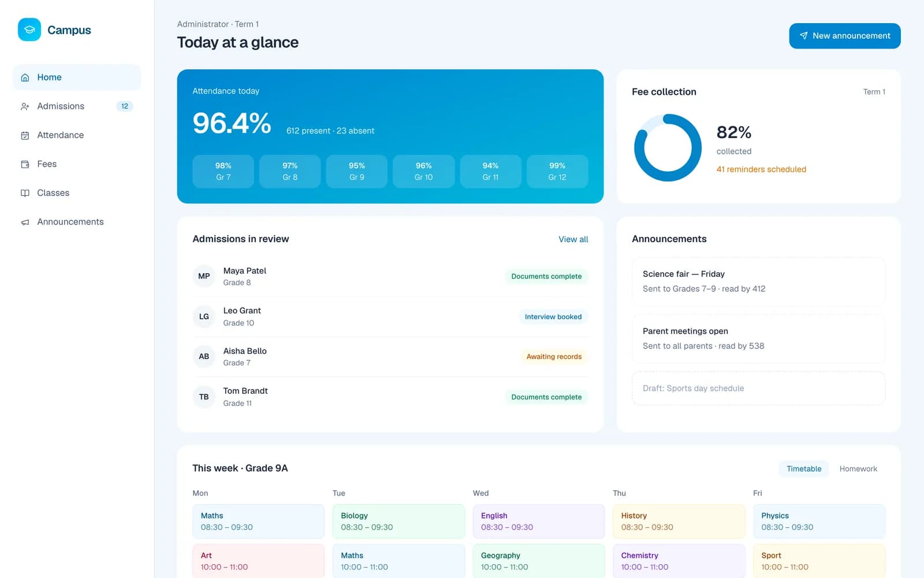Viewport: 924px width, 578px height.
Task: Open the Science fair — Friday announcement
Action: pos(758,281)
